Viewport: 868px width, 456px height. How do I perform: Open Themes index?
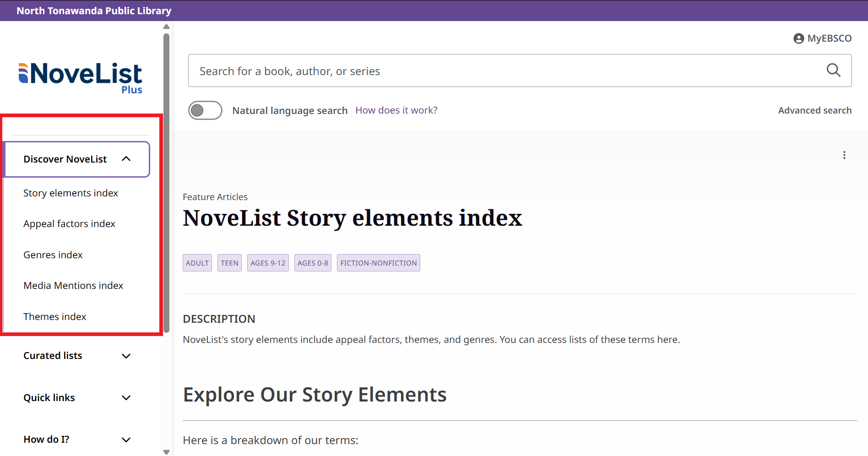tap(54, 317)
